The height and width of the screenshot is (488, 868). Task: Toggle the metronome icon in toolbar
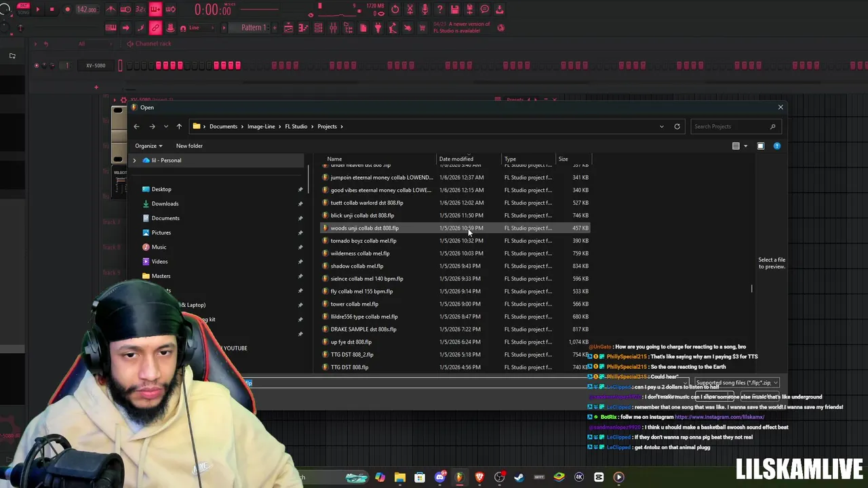[111, 9]
